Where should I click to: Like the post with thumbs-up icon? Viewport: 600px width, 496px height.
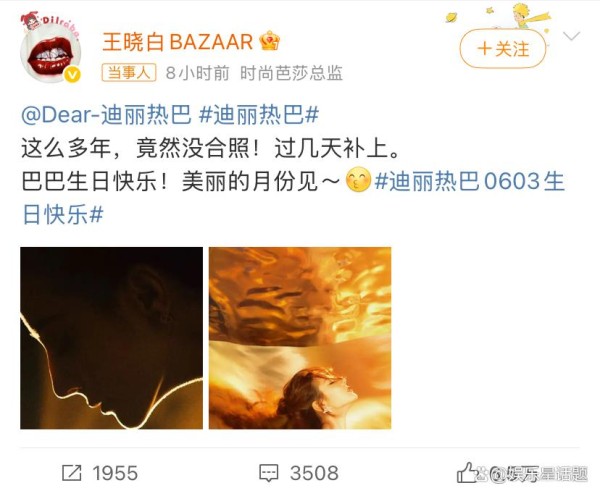pyautogui.click(x=467, y=473)
